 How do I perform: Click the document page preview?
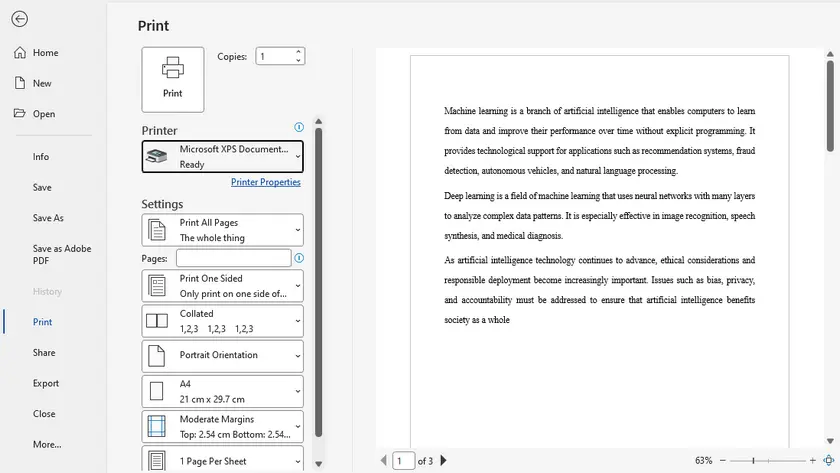pyautogui.click(x=599, y=251)
